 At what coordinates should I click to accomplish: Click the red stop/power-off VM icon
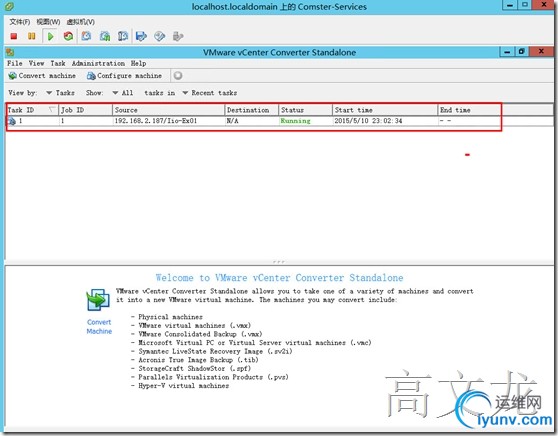tap(14, 36)
